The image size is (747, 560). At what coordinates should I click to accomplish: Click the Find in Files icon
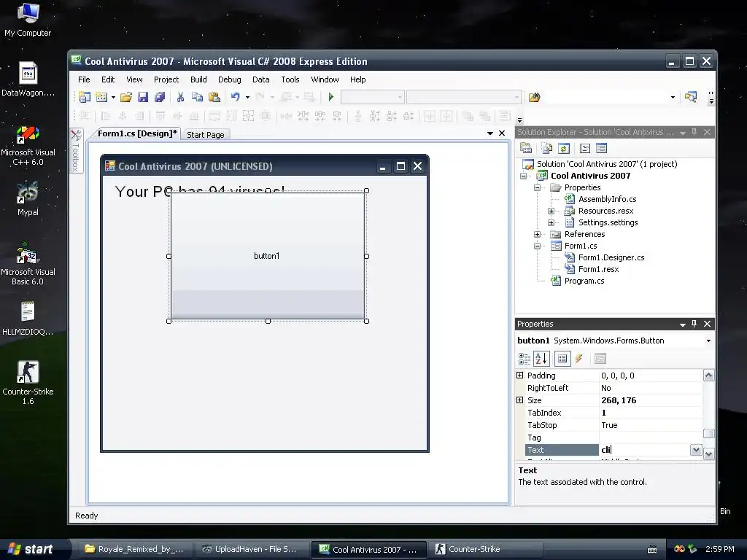pos(535,98)
